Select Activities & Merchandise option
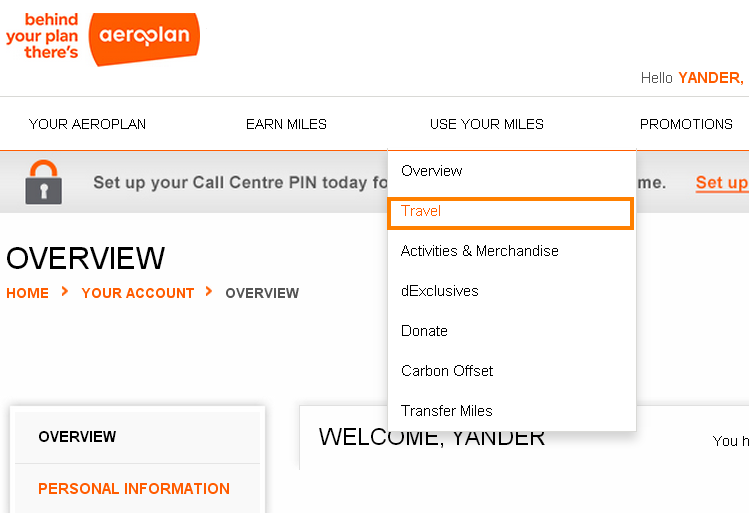The image size is (749, 513). (x=479, y=251)
